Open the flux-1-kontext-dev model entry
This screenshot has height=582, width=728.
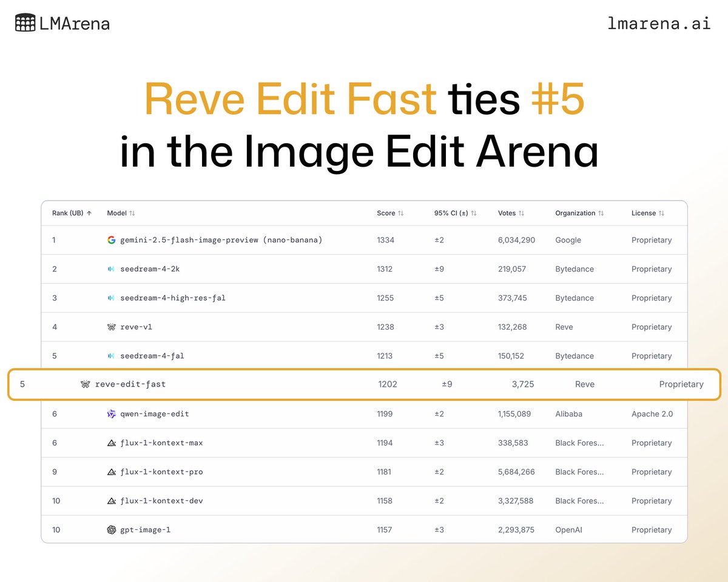[x=161, y=501]
